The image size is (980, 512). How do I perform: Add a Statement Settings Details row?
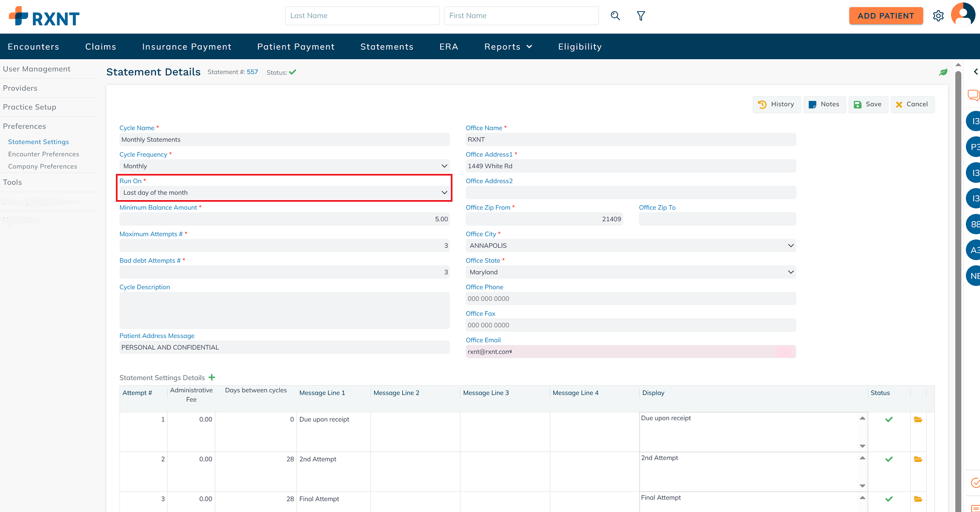[x=212, y=377]
